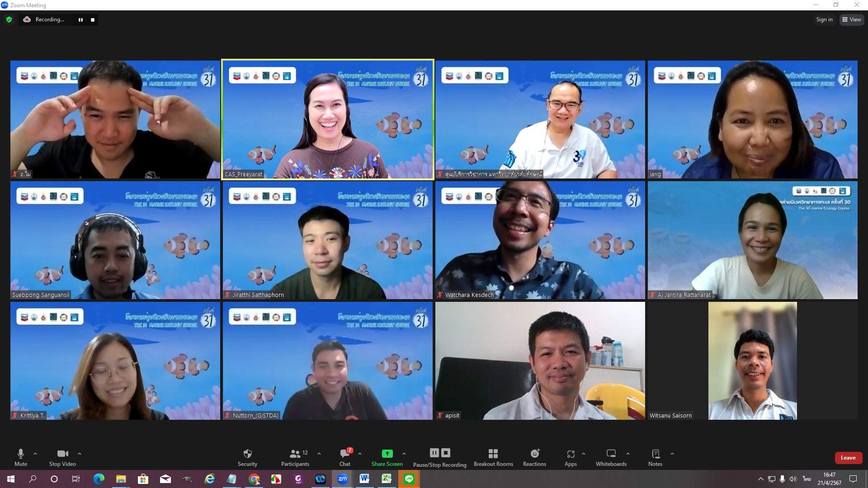The image size is (868, 488).
Task: Expand the Share Screen options arrow
Action: (404, 454)
